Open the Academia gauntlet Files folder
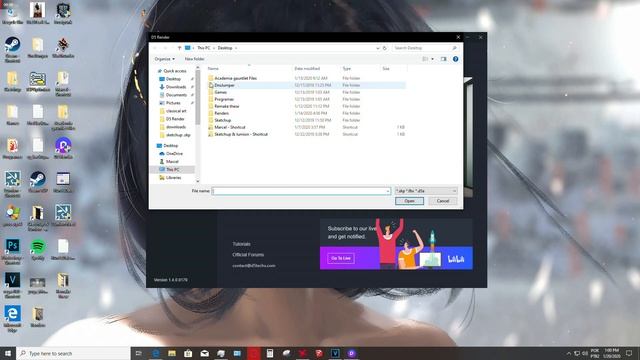The width and height of the screenshot is (640, 360). 236,78
